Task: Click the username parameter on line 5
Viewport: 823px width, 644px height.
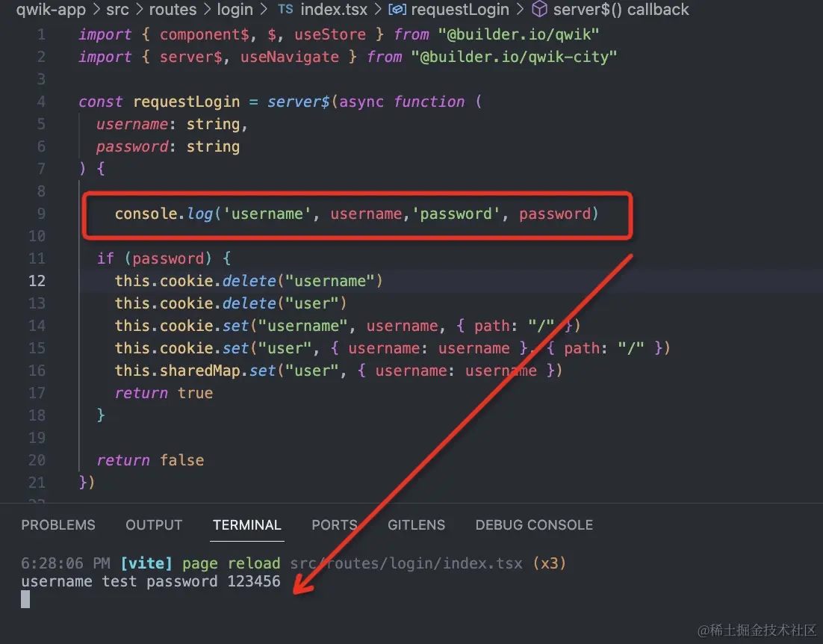Action: click(x=131, y=124)
